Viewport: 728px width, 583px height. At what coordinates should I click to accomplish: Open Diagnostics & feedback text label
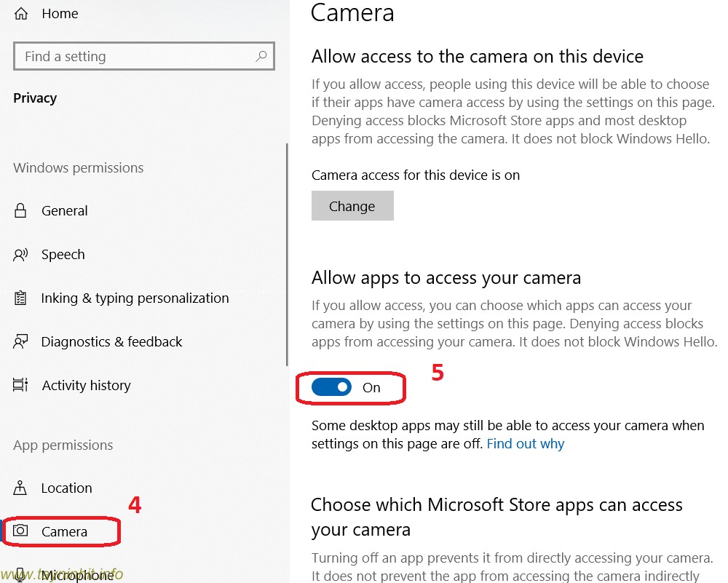coord(111,342)
